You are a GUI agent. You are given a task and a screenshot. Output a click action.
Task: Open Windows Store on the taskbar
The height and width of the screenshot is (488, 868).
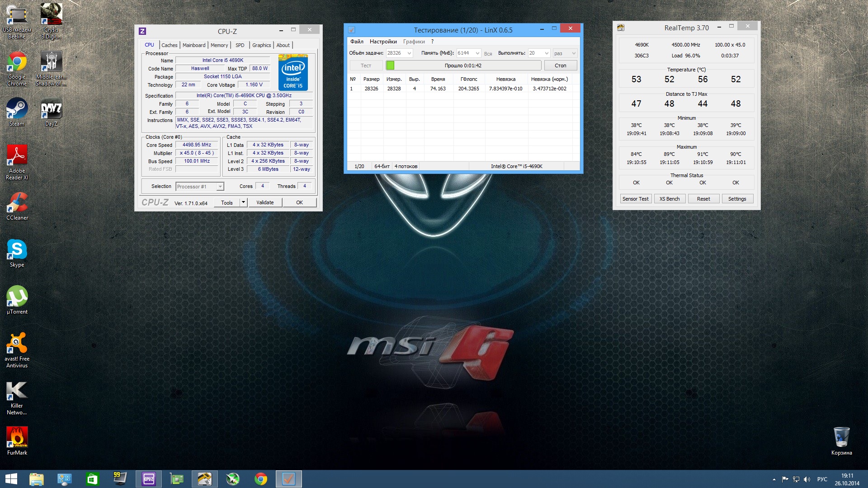(x=93, y=479)
